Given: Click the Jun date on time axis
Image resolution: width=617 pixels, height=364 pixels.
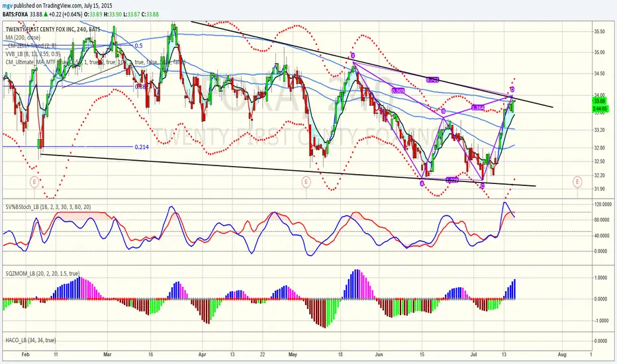Looking at the screenshot, I should pyautogui.click(x=379, y=355).
